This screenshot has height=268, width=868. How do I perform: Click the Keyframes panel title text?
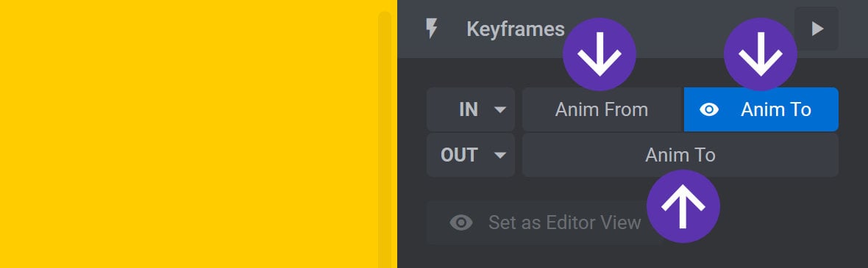tap(516, 29)
